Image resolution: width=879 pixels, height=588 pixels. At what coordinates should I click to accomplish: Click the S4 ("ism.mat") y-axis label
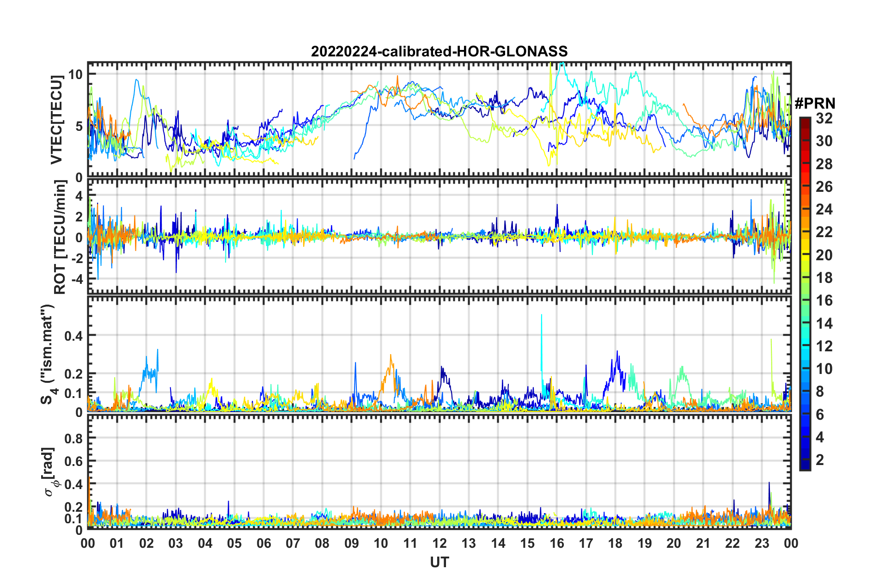(x=48, y=354)
